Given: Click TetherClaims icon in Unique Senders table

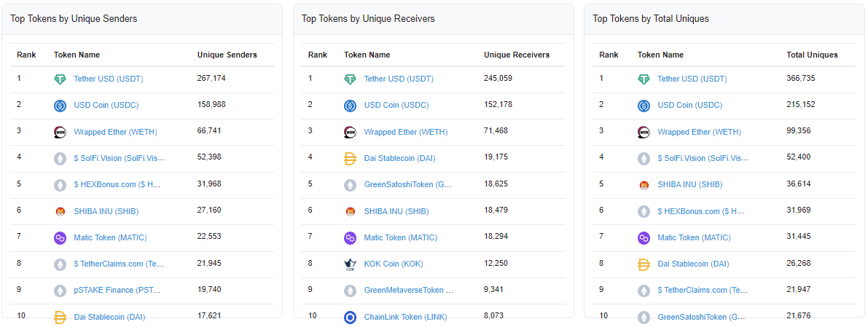Looking at the screenshot, I should point(60,264).
